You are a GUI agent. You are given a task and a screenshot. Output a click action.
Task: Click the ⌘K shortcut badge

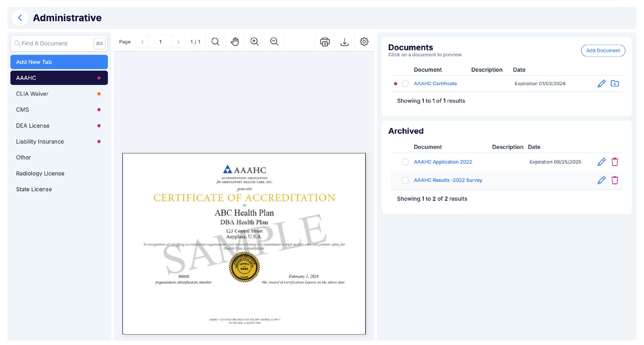point(99,43)
